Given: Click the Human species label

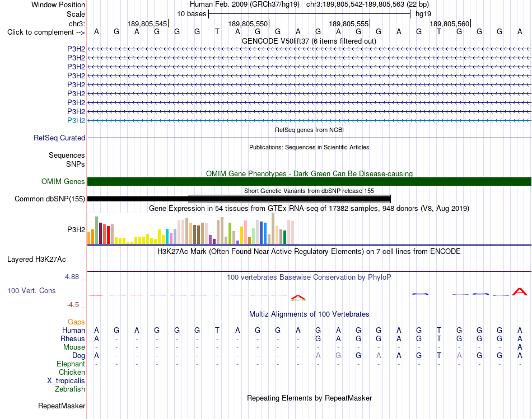Looking at the screenshot, I should click(73, 330).
